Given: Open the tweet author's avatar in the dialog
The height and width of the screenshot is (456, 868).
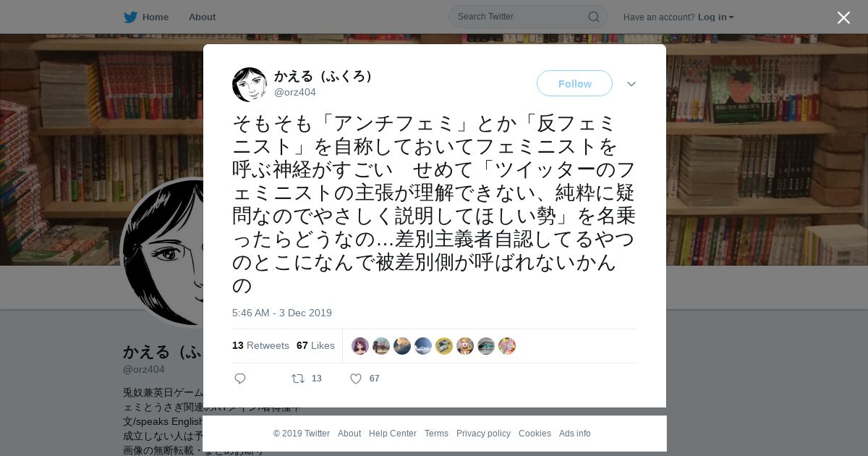Looking at the screenshot, I should (x=250, y=85).
